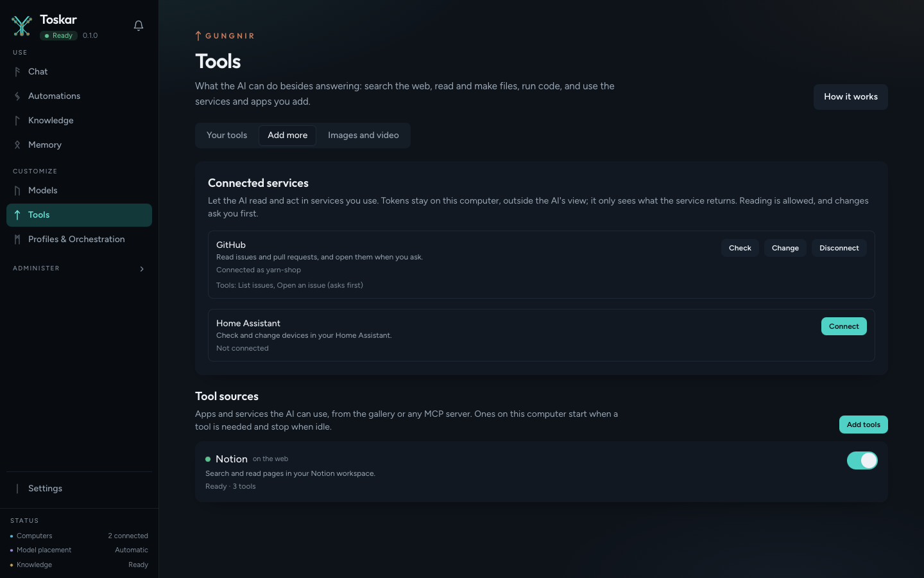Open the How it works help

coord(851,97)
